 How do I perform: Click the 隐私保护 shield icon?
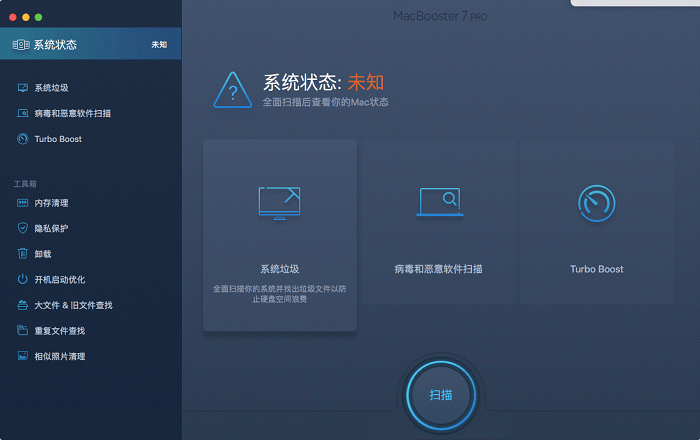point(22,228)
